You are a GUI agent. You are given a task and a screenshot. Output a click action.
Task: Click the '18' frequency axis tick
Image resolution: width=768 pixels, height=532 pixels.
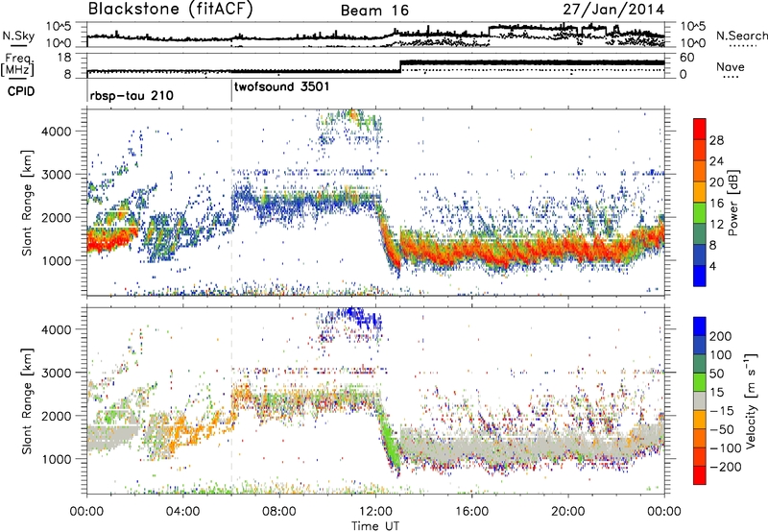pos(64,58)
